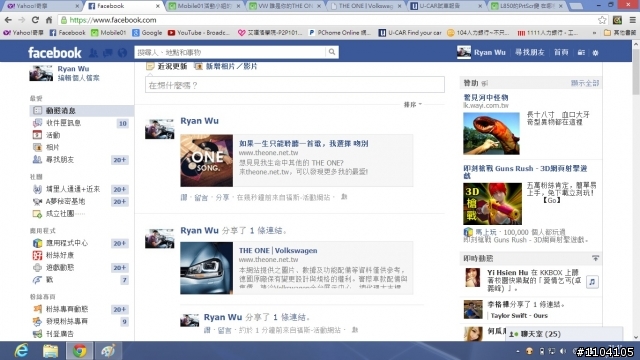Expand the bookmarks overflow chevron
Image resolution: width=640 pixels, height=360 pixels.
click(x=594, y=33)
